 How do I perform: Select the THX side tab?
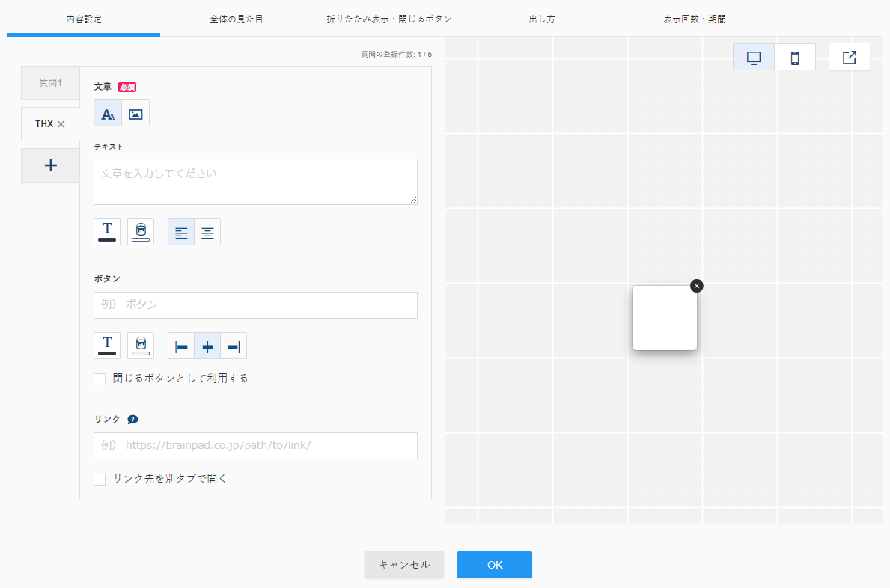43,124
